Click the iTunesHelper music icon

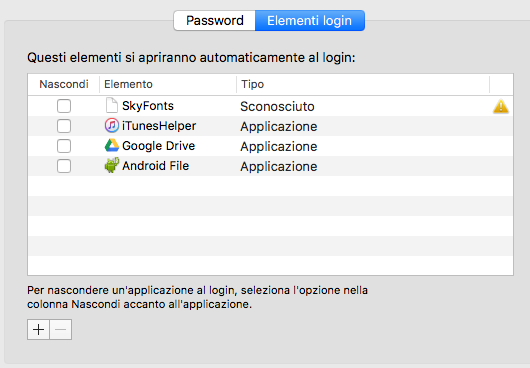[112, 125]
